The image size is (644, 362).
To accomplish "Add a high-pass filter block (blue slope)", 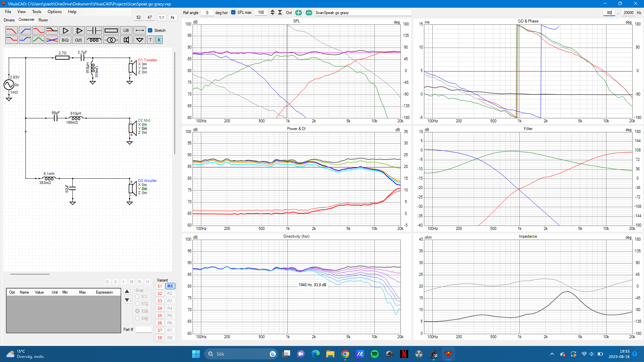I will pyautogui.click(x=25, y=31).
